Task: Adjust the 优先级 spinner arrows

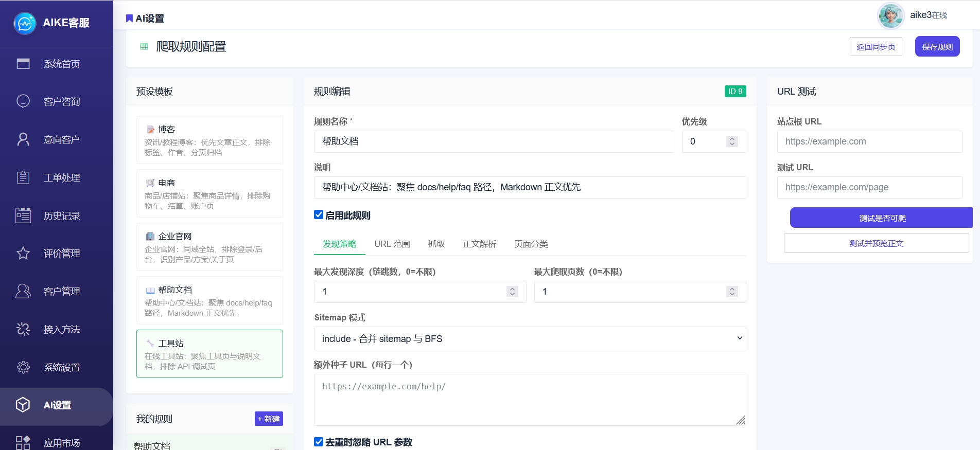Action: (732, 141)
